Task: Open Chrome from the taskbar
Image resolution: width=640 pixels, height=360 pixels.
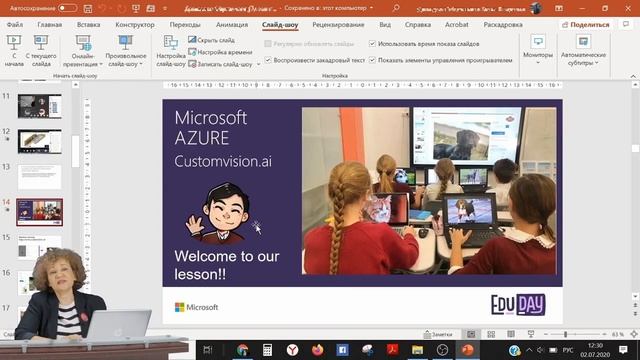Action: coord(242,350)
